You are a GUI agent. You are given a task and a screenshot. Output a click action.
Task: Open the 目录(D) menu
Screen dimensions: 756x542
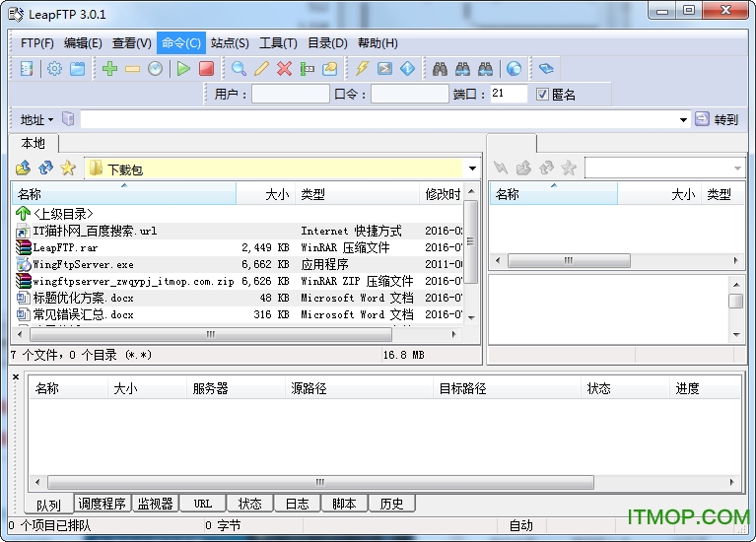pos(327,43)
